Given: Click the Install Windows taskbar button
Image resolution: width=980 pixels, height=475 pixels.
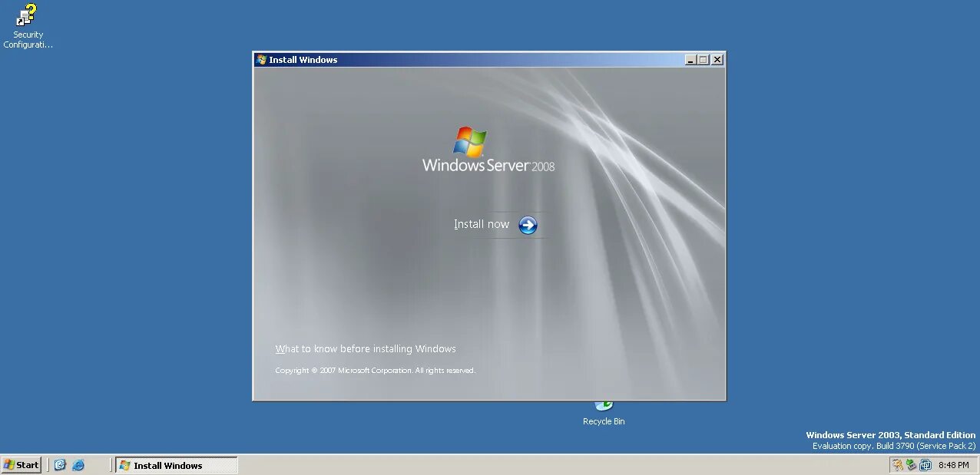Looking at the screenshot, I should [177, 465].
